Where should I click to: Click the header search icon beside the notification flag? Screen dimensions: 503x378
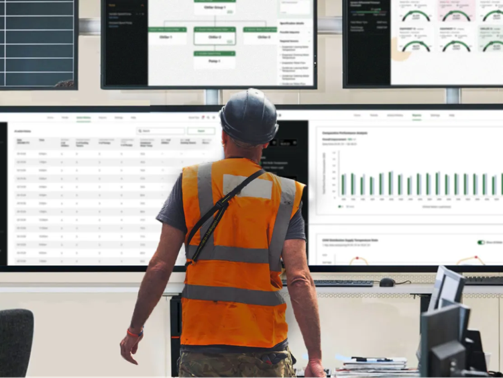coord(208,118)
